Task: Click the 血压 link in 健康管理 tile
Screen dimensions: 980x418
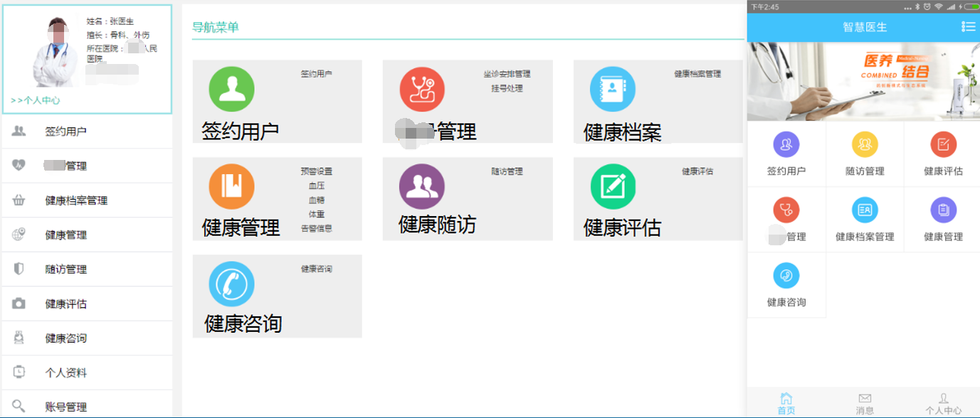Action: pyautogui.click(x=316, y=186)
